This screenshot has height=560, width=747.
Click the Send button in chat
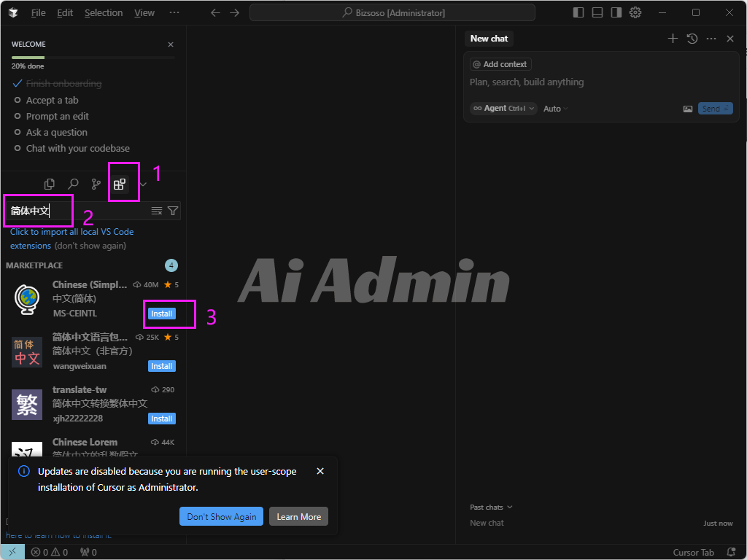click(715, 109)
